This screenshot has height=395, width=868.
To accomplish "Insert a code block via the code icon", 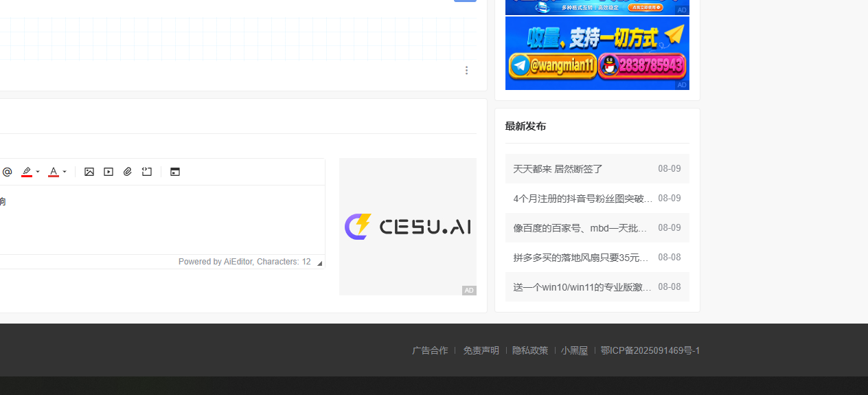I will [147, 172].
